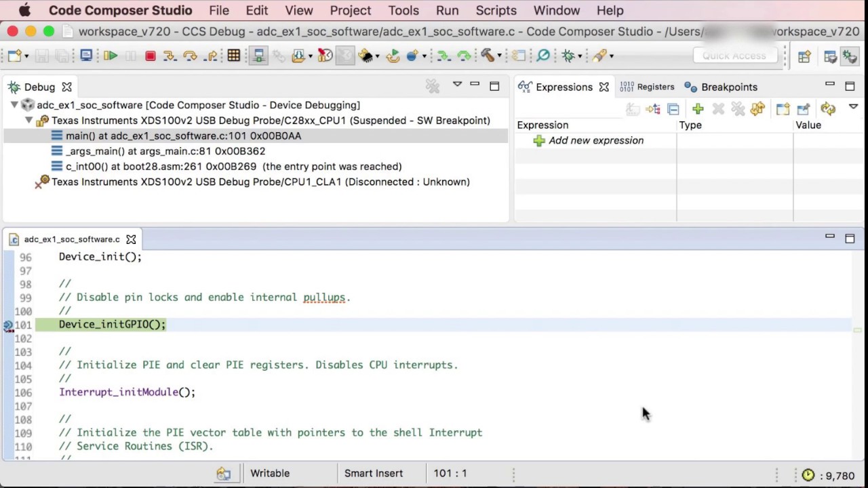The width and height of the screenshot is (868, 488).
Task: Open the Build hammer dropdown arrow
Action: coord(499,56)
